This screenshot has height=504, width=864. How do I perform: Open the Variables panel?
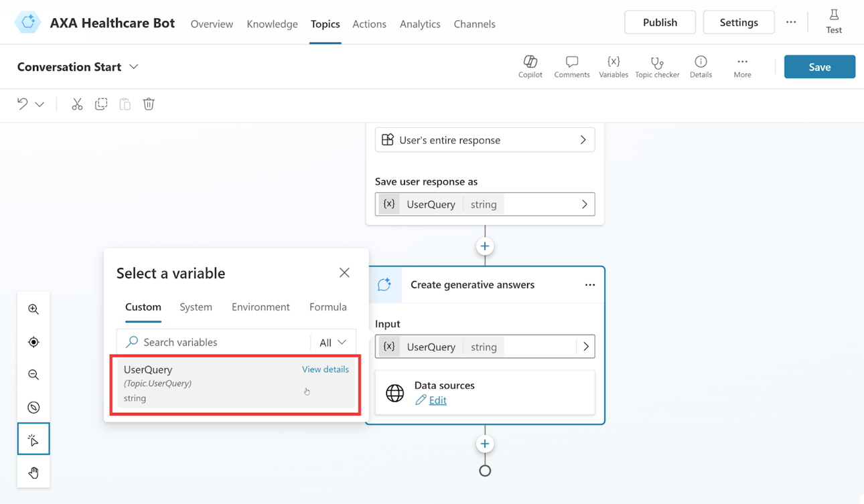pyautogui.click(x=613, y=66)
